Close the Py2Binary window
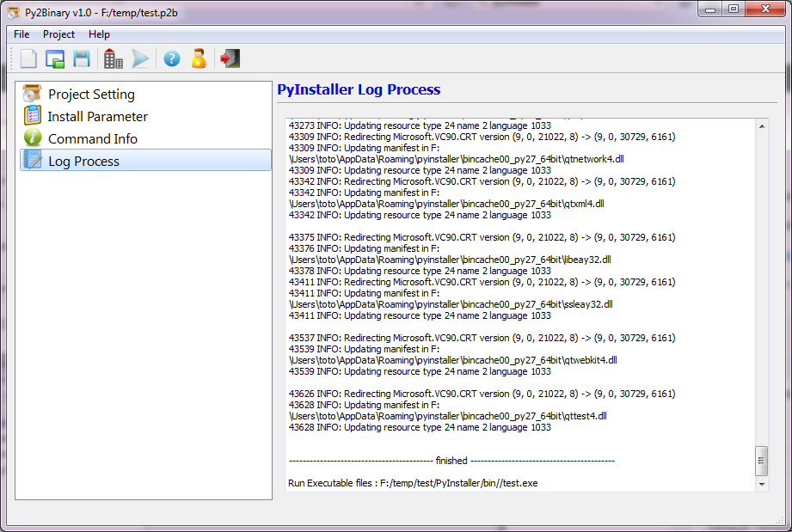Image resolution: width=792 pixels, height=532 pixels. 765,9
